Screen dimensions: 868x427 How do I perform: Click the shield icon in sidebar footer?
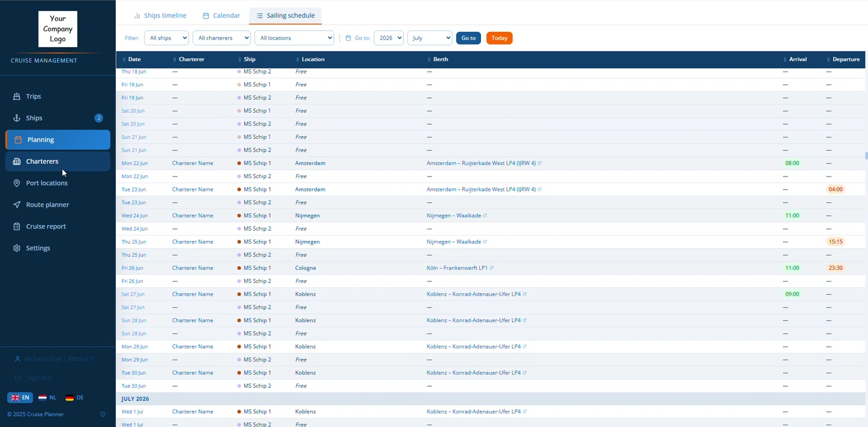click(x=102, y=414)
